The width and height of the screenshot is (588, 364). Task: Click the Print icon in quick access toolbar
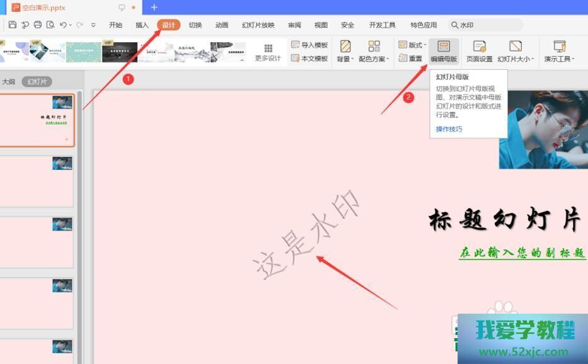tap(38, 25)
